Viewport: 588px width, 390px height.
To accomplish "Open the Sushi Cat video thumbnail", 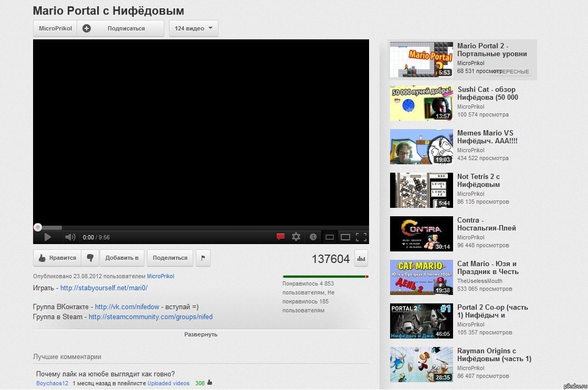I will (422, 103).
